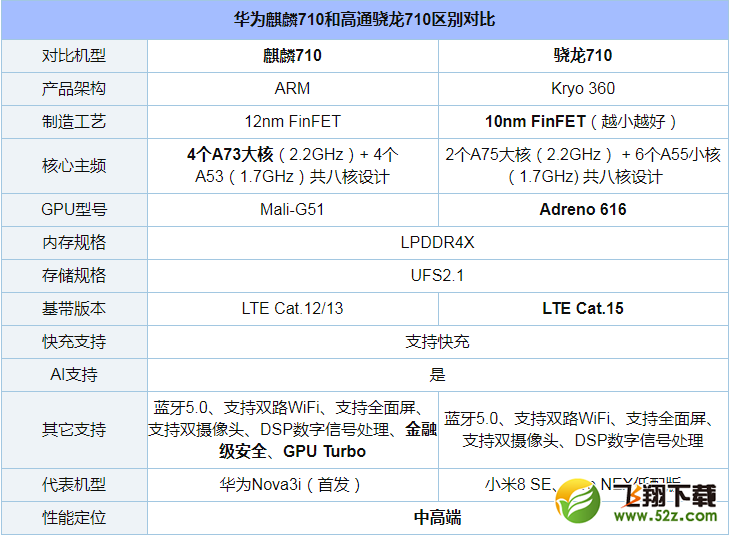Select the 快充支持 row label
The height and width of the screenshot is (535, 729).
(74, 342)
